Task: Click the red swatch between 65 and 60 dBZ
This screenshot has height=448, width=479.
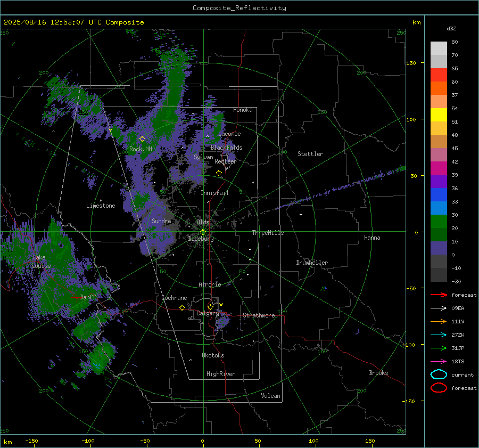Action: click(x=439, y=75)
